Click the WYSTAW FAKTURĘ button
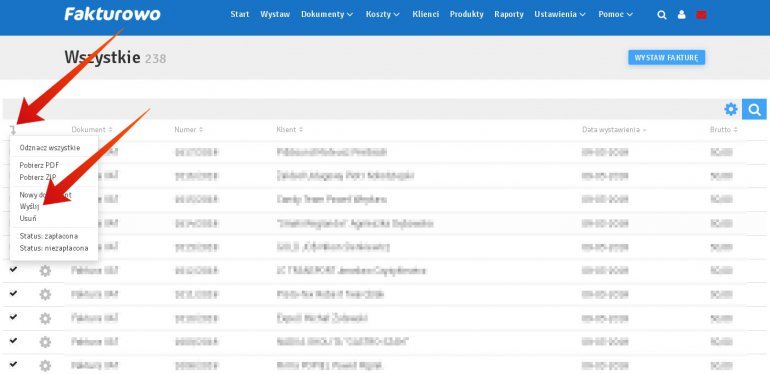This screenshot has width=770, height=374. (666, 57)
